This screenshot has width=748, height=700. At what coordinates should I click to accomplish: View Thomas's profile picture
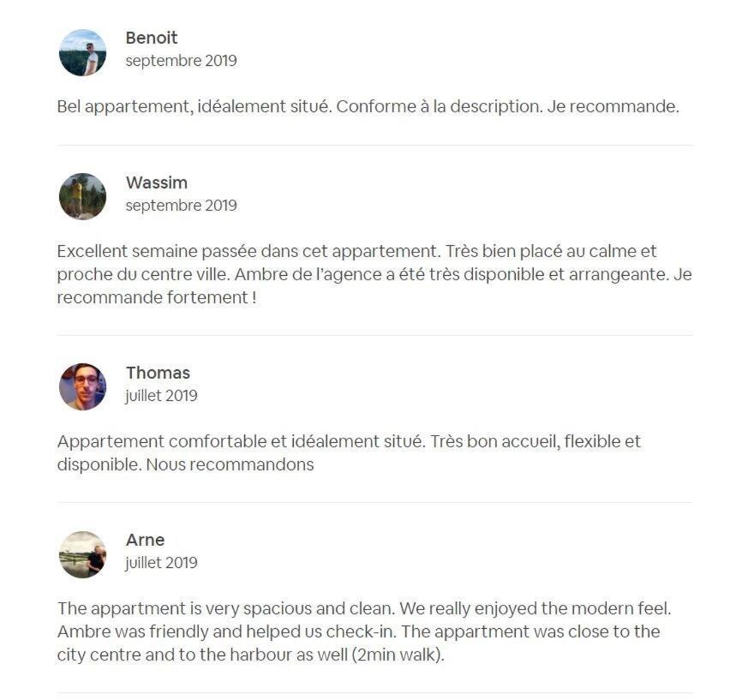tap(82, 386)
